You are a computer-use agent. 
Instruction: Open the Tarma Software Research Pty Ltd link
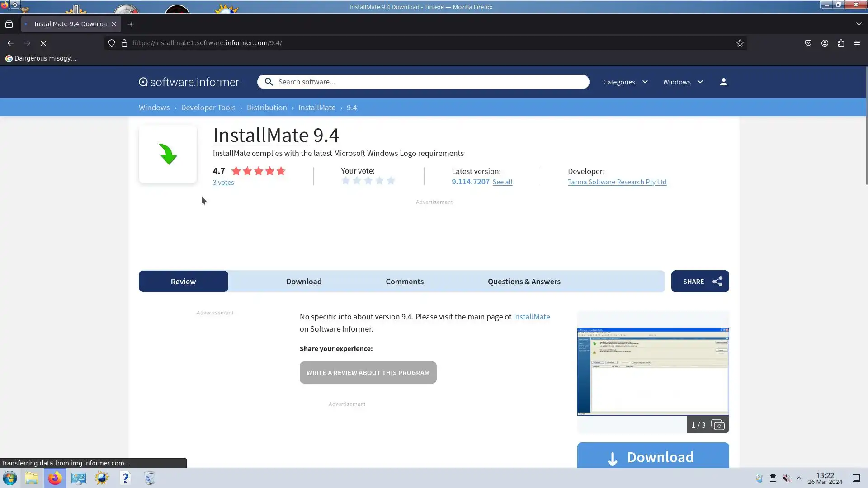point(617,182)
